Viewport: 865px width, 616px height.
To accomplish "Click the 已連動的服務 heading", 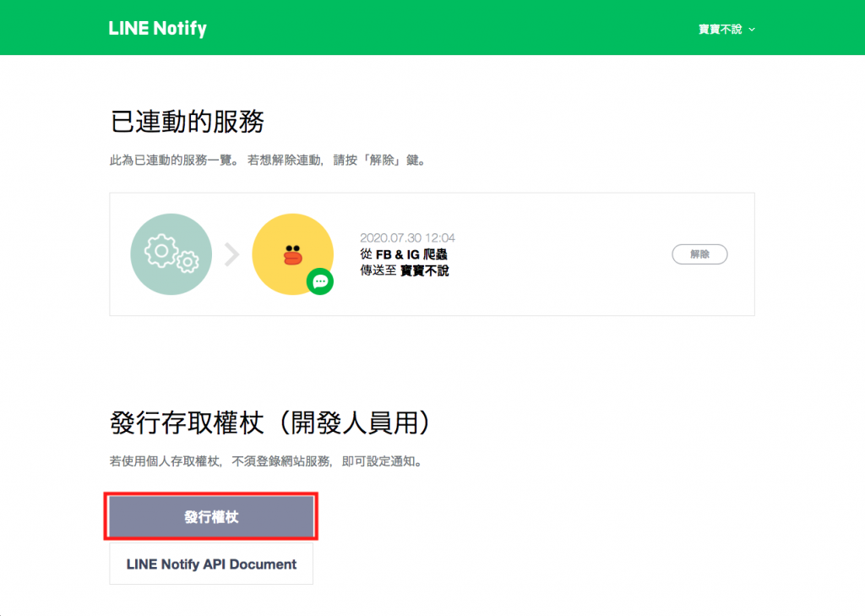I will coord(188,122).
